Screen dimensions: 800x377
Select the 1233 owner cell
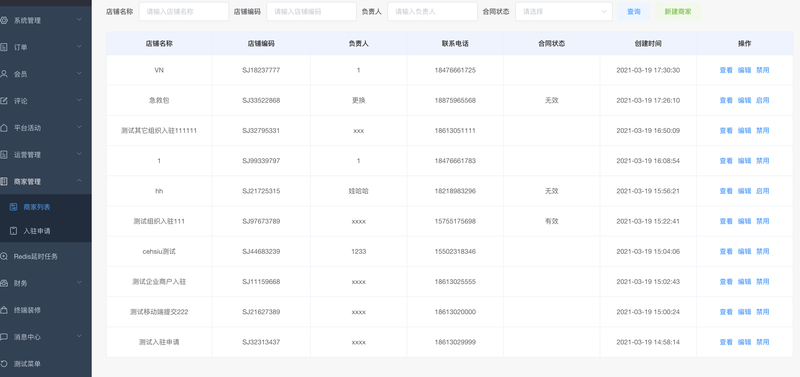(x=359, y=251)
